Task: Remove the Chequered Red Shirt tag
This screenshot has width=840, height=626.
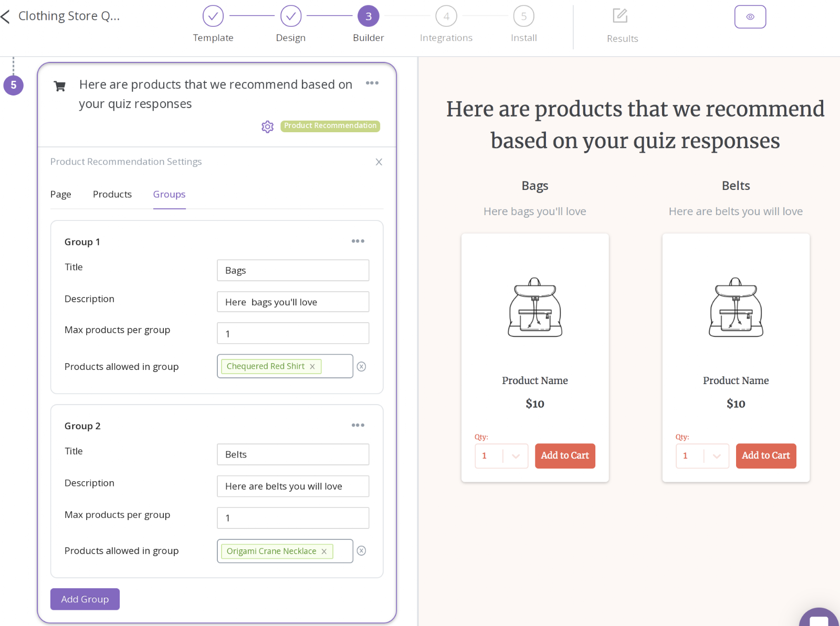Action: coord(312,366)
